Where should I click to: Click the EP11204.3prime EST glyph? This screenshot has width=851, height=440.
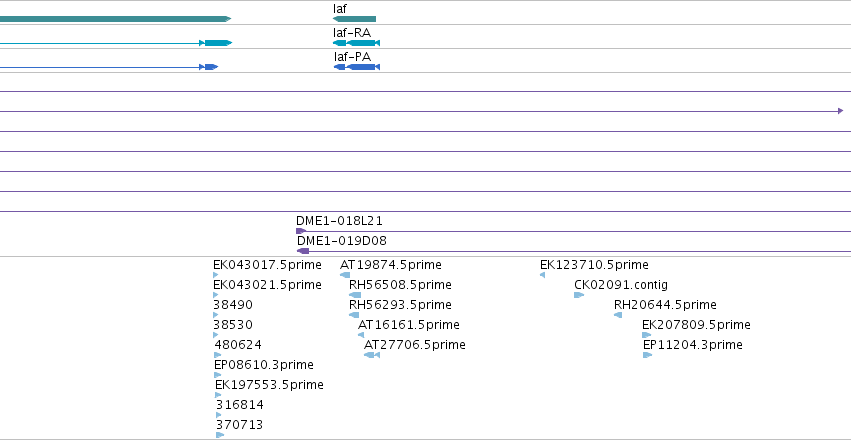tap(647, 355)
